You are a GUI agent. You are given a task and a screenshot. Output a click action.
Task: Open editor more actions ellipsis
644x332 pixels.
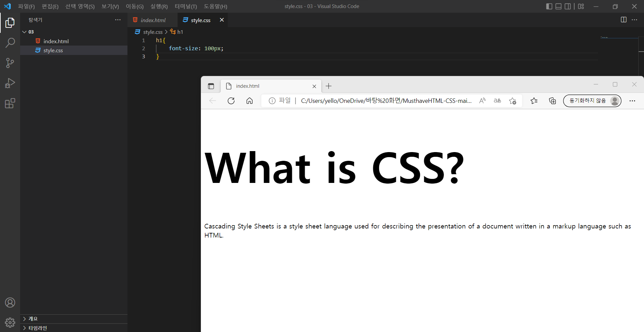click(634, 20)
